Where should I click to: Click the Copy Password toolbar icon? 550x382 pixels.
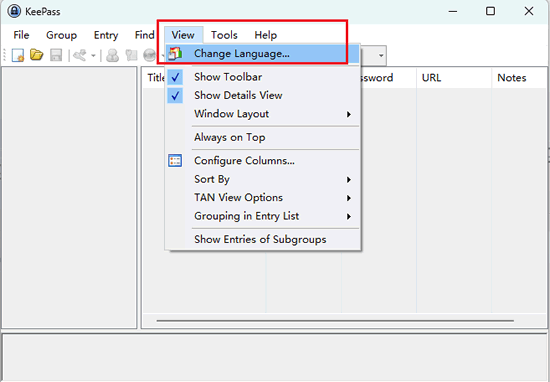tap(131, 55)
